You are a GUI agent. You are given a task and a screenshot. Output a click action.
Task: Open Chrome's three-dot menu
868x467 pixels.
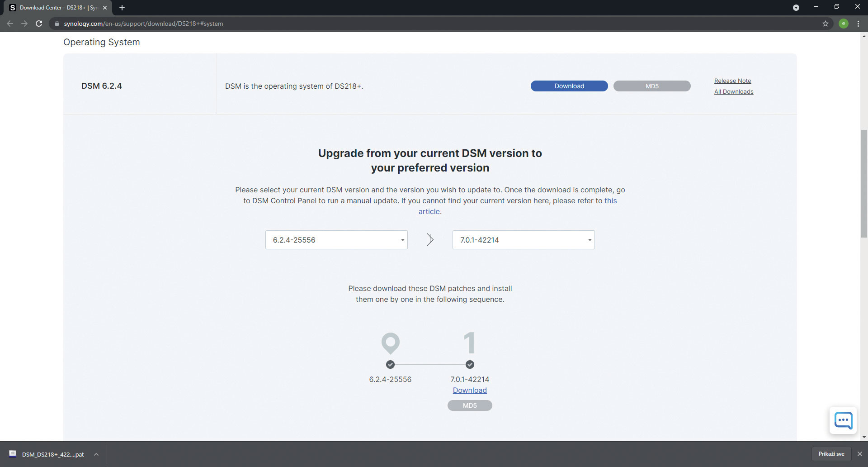pos(858,24)
